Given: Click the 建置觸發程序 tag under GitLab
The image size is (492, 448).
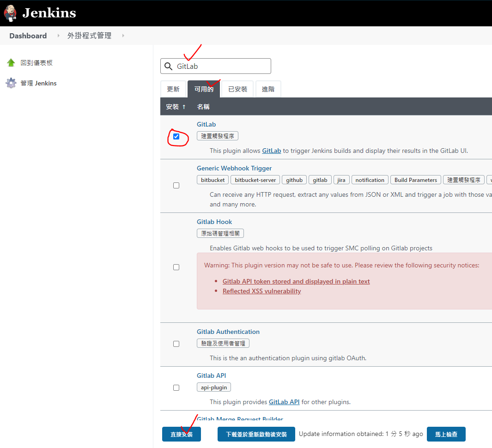Looking at the screenshot, I should pos(218,136).
